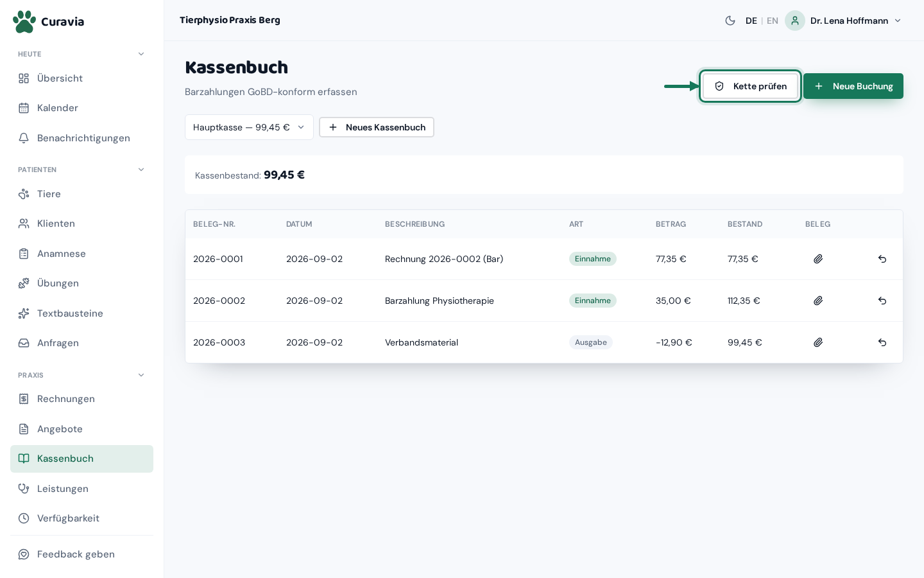The image size is (924, 578).
Task: Click Feedback geben link
Action: point(81,554)
